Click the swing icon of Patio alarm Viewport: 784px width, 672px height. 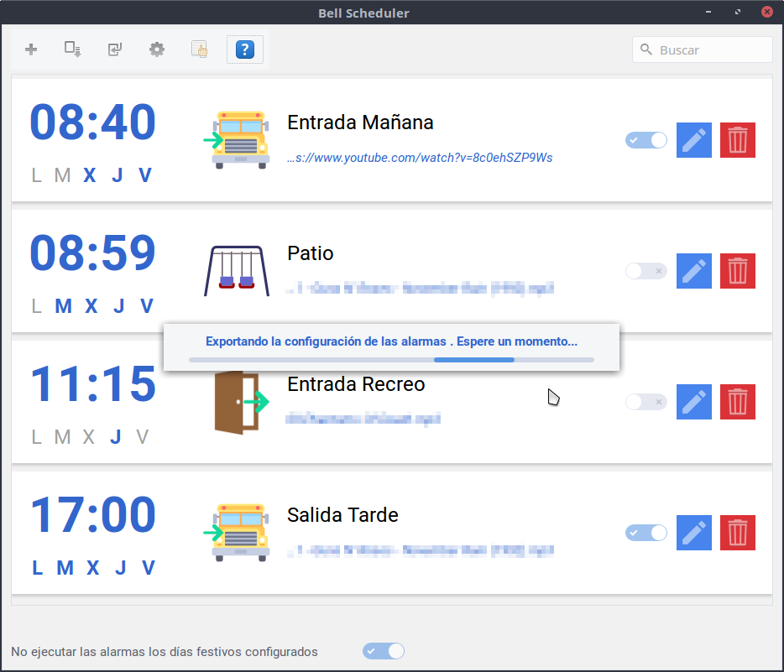237,270
